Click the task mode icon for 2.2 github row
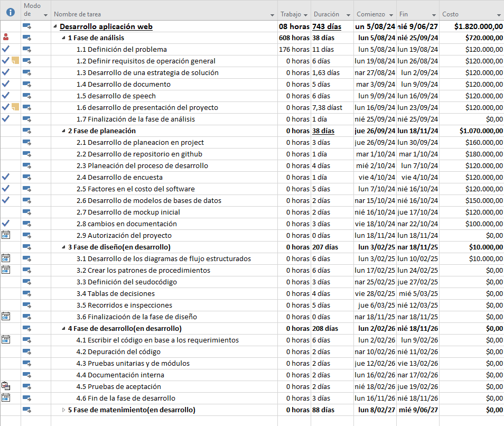This screenshot has height=426, width=504. click(27, 154)
